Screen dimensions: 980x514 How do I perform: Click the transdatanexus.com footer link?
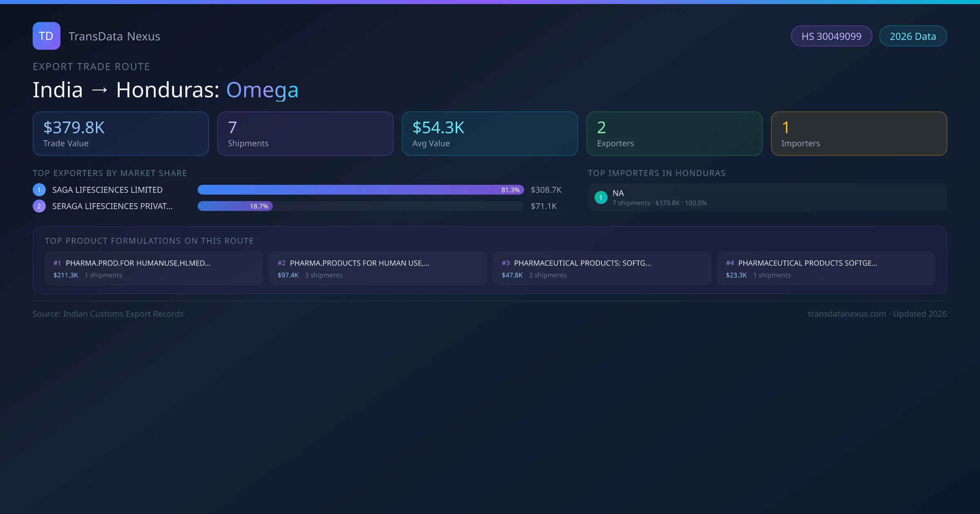click(847, 314)
